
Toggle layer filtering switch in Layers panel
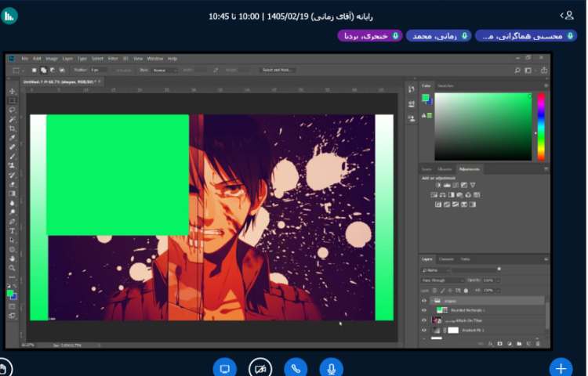(499, 269)
